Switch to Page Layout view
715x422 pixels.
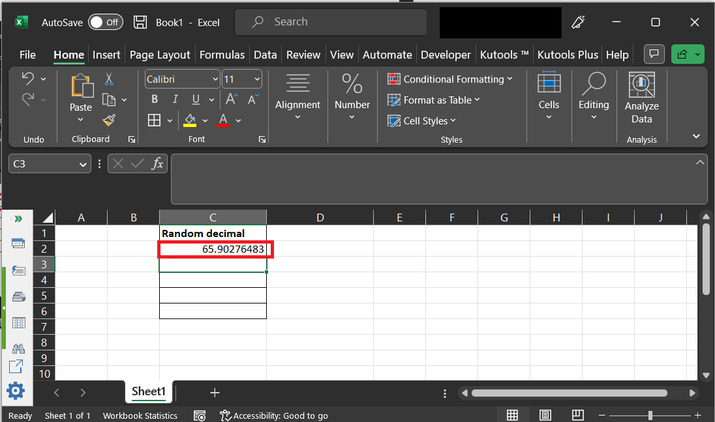[x=545, y=415]
